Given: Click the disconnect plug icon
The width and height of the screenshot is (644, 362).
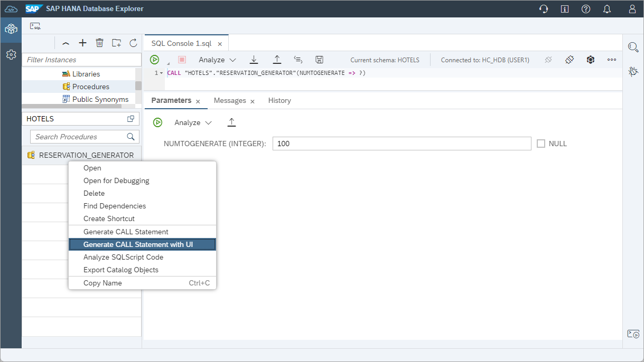Looking at the screenshot, I should click(x=548, y=60).
